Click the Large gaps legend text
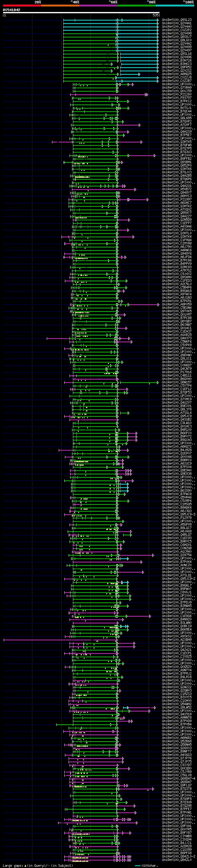 38,866
